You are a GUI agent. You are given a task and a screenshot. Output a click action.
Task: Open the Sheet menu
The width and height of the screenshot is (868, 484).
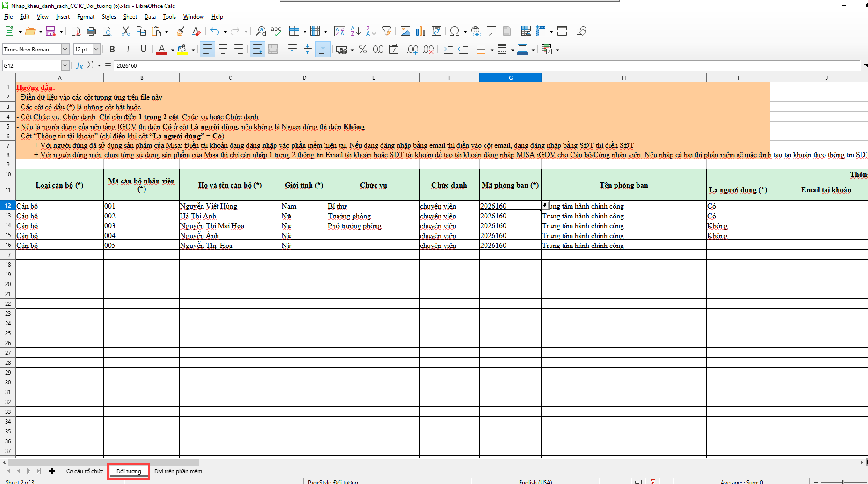click(130, 17)
